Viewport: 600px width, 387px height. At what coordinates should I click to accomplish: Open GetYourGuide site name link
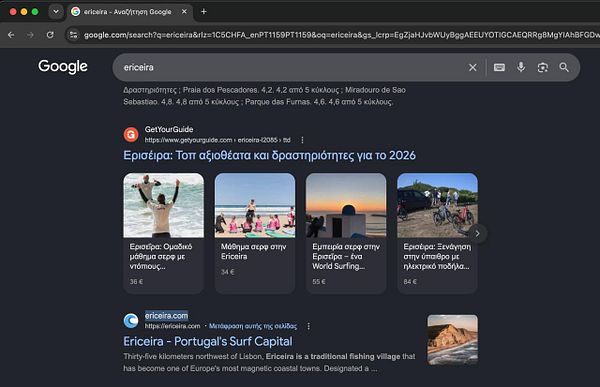pos(169,129)
